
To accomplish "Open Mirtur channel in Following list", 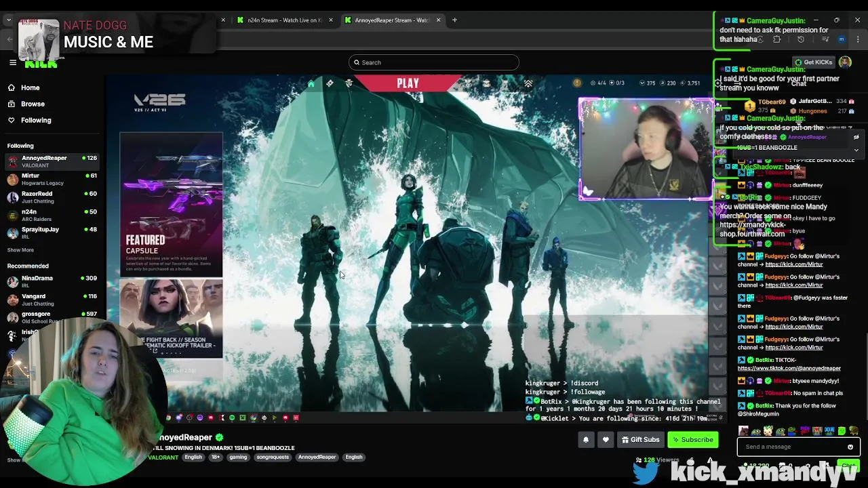I will pyautogui.click(x=52, y=179).
